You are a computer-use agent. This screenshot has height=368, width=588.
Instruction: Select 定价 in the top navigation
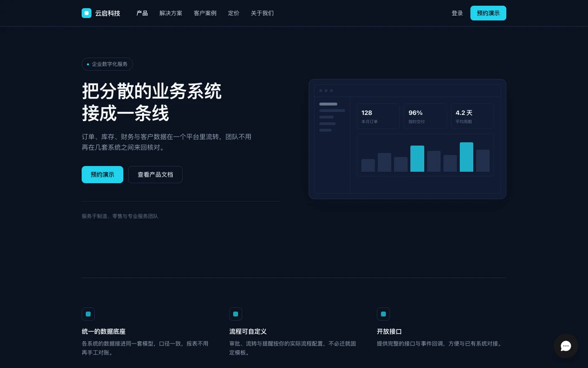pyautogui.click(x=234, y=13)
